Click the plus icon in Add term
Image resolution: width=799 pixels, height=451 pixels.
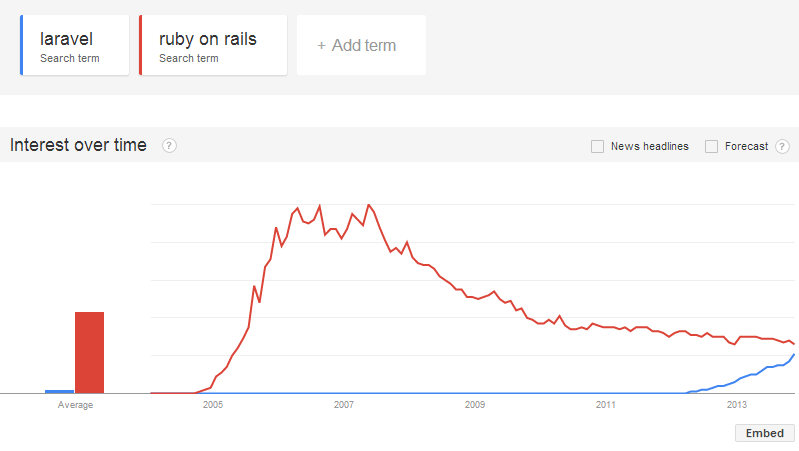pyautogui.click(x=321, y=45)
